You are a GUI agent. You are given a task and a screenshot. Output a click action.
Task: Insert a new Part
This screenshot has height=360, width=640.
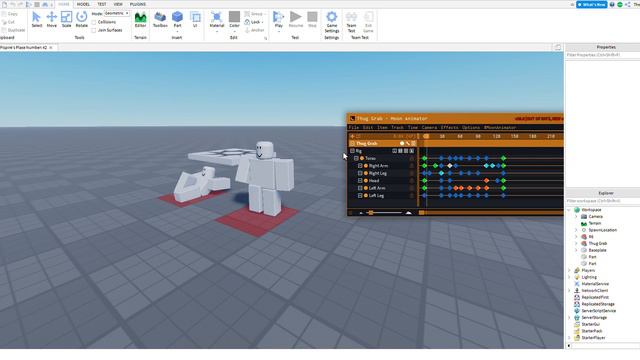pyautogui.click(x=177, y=20)
